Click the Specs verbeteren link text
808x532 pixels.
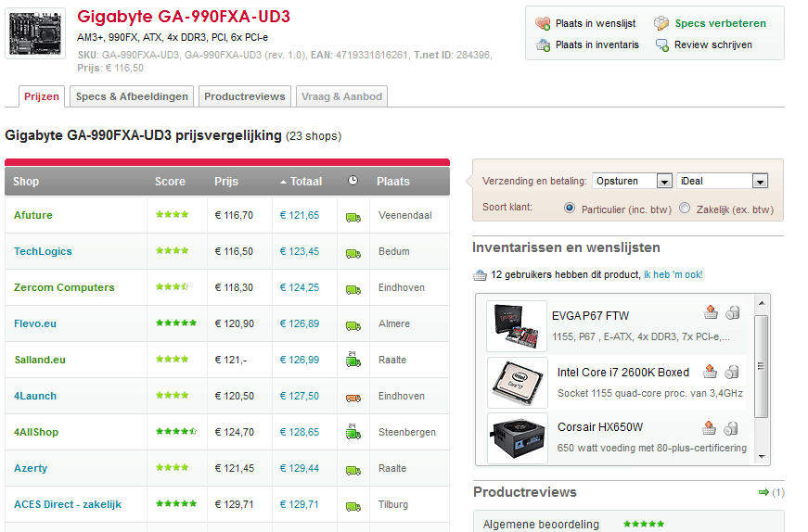click(721, 23)
